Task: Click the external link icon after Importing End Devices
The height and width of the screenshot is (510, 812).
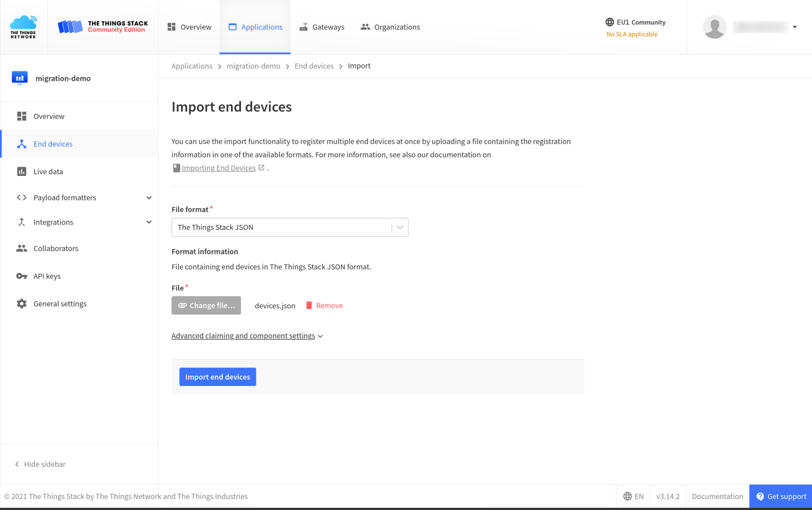Action: (x=262, y=168)
